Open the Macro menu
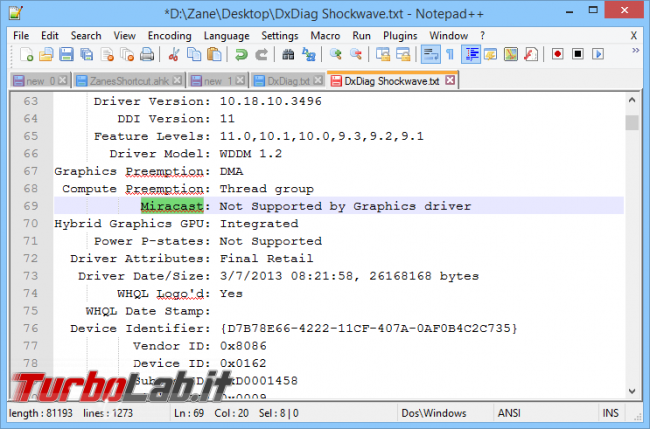650x429 pixels. click(325, 36)
